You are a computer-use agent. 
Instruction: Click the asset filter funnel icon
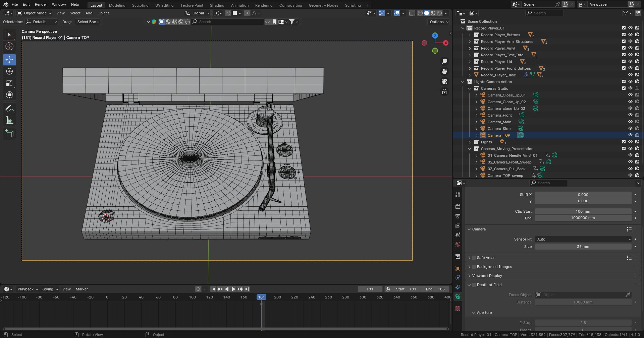click(292, 22)
